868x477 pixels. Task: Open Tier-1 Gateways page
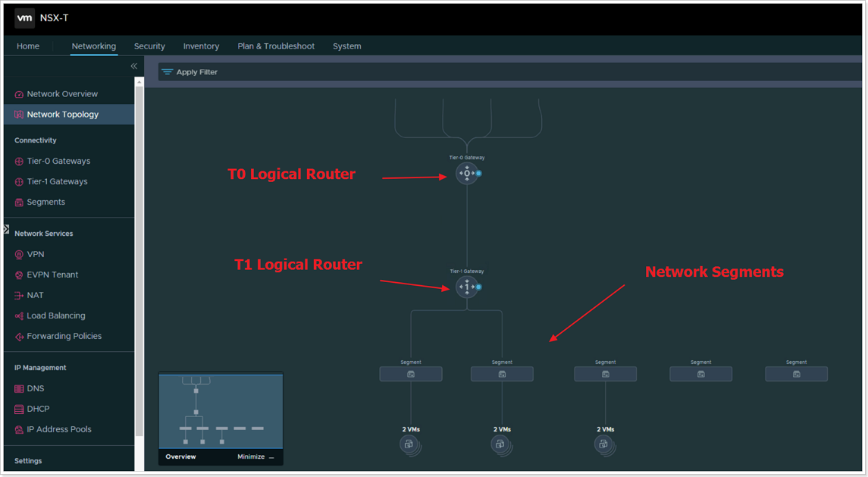pos(57,182)
